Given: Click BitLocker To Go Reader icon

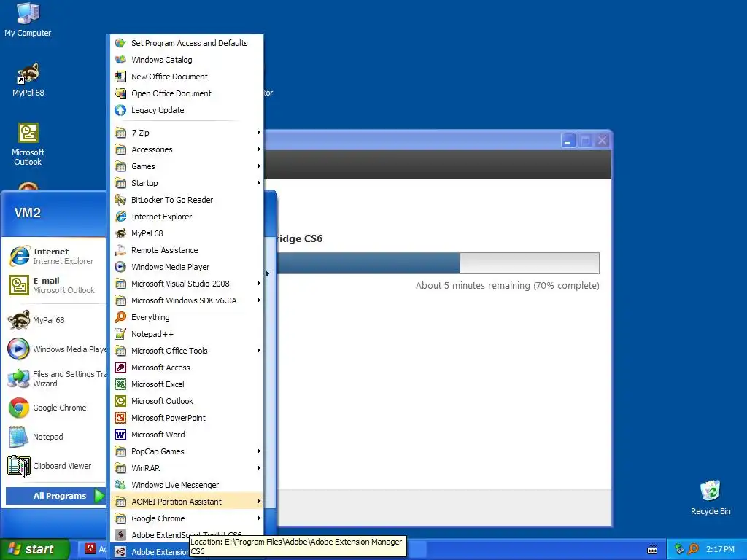Looking at the screenshot, I should click(120, 200).
